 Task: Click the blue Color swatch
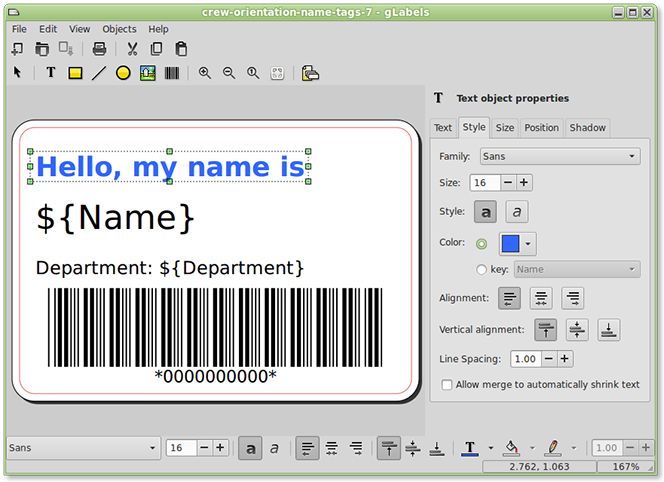point(510,244)
